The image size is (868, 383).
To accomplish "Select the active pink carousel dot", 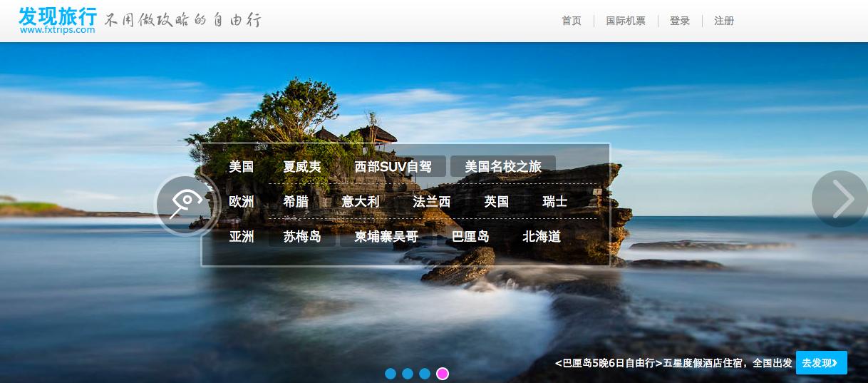I will coord(443,374).
